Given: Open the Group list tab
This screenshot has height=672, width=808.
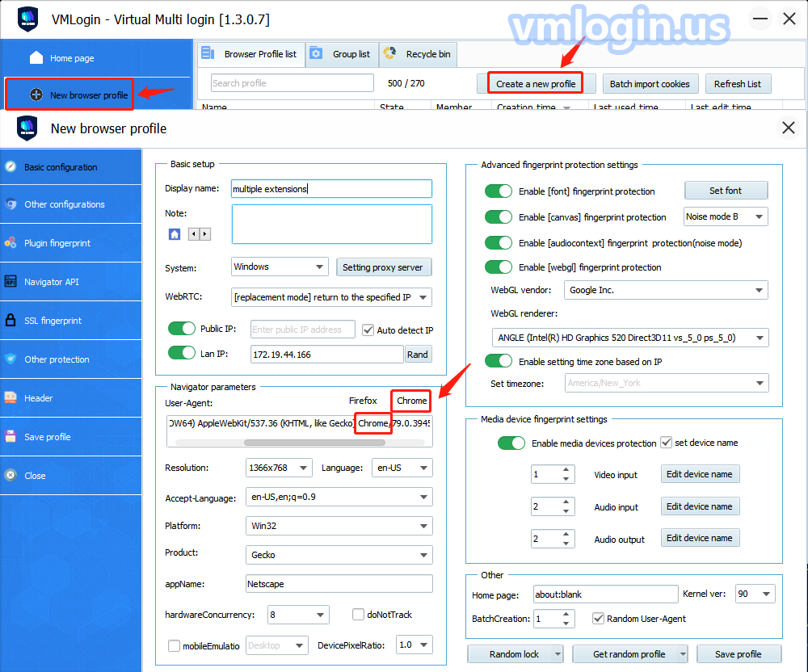Looking at the screenshot, I should [x=342, y=54].
